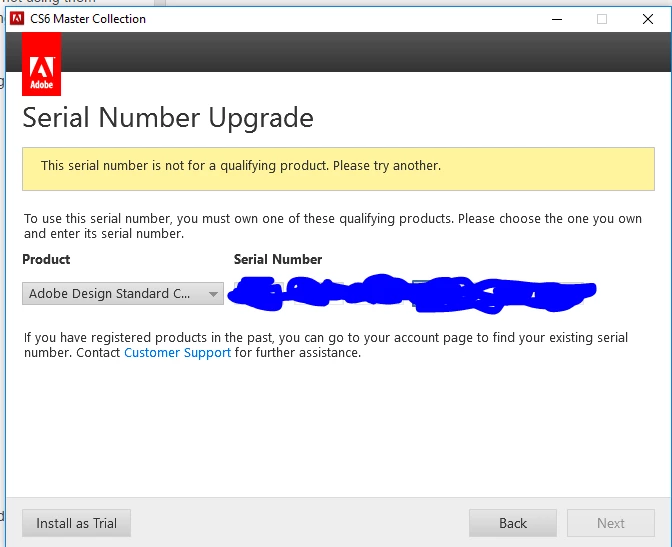The image size is (672, 547).
Task: Go Back to the previous step
Action: point(513,523)
